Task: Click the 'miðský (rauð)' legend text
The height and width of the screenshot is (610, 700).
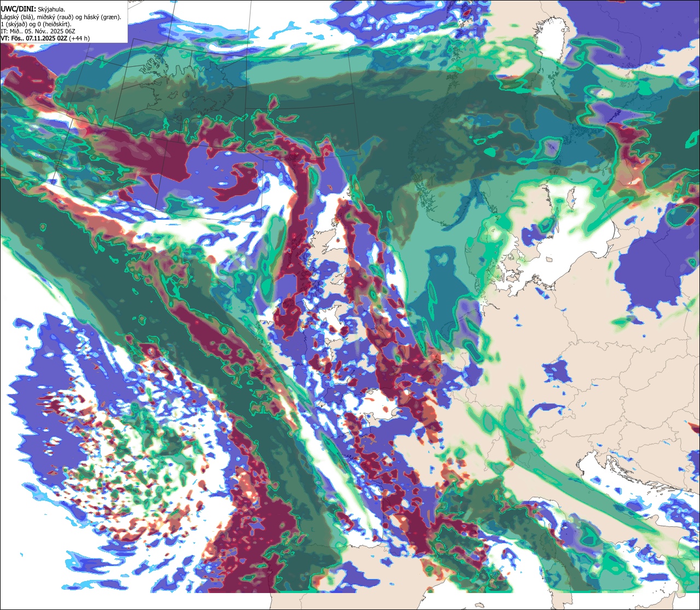Action: 55,18
